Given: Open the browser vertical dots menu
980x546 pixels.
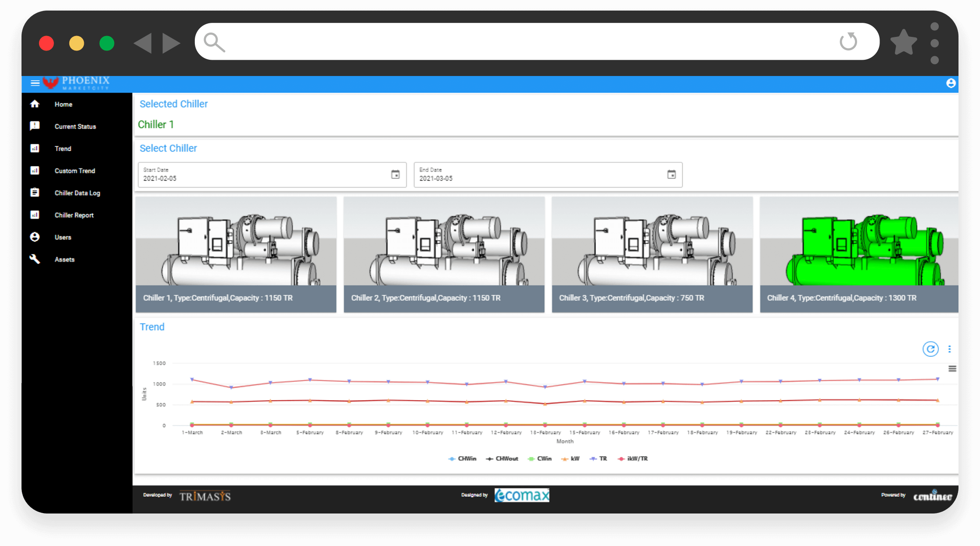Looking at the screenshot, I should click(935, 43).
